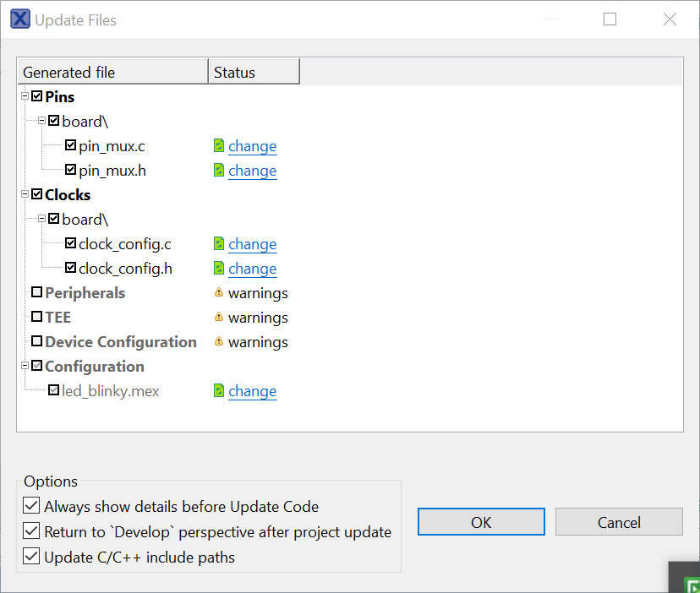Click the changed-file icon beside pin_mux.c

coord(219,146)
